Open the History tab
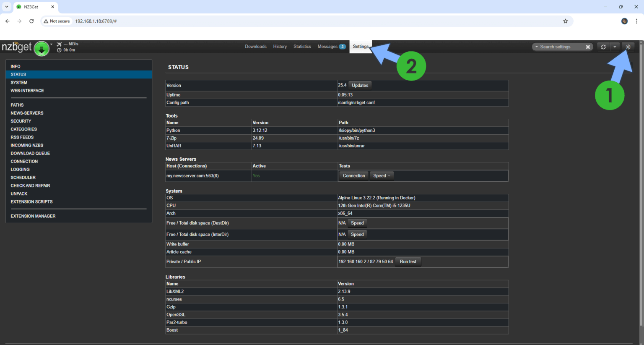 (280, 47)
